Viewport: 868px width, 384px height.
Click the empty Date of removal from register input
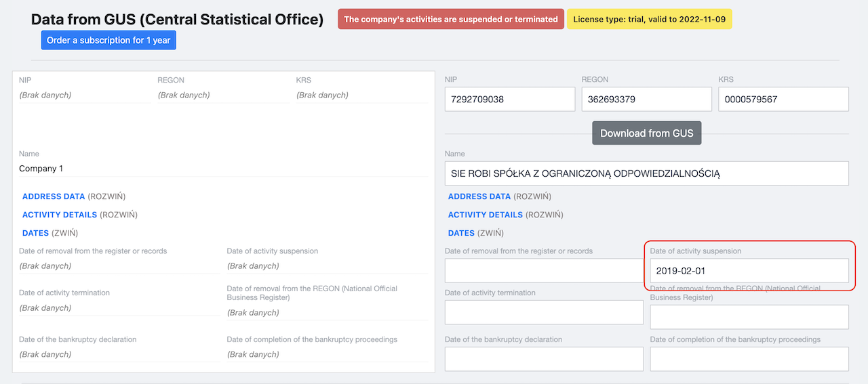click(x=544, y=270)
